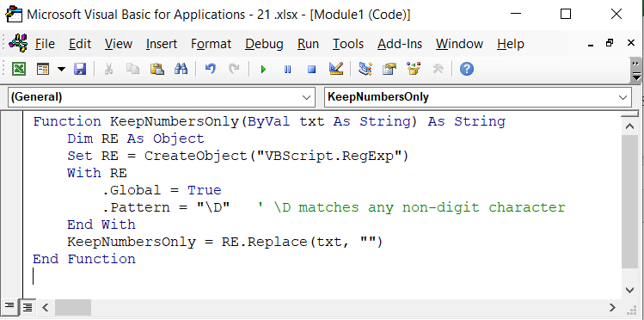Click the "With RE" line
This screenshot has height=320, width=644.
pos(97,173)
